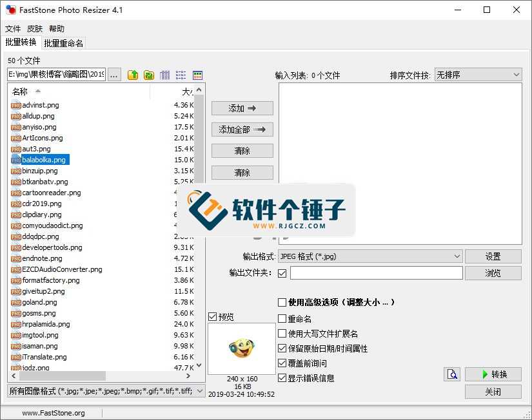This screenshot has height=420, width=532.
Task: Sort files by the 名称 column header
Action: pyautogui.click(x=79, y=91)
